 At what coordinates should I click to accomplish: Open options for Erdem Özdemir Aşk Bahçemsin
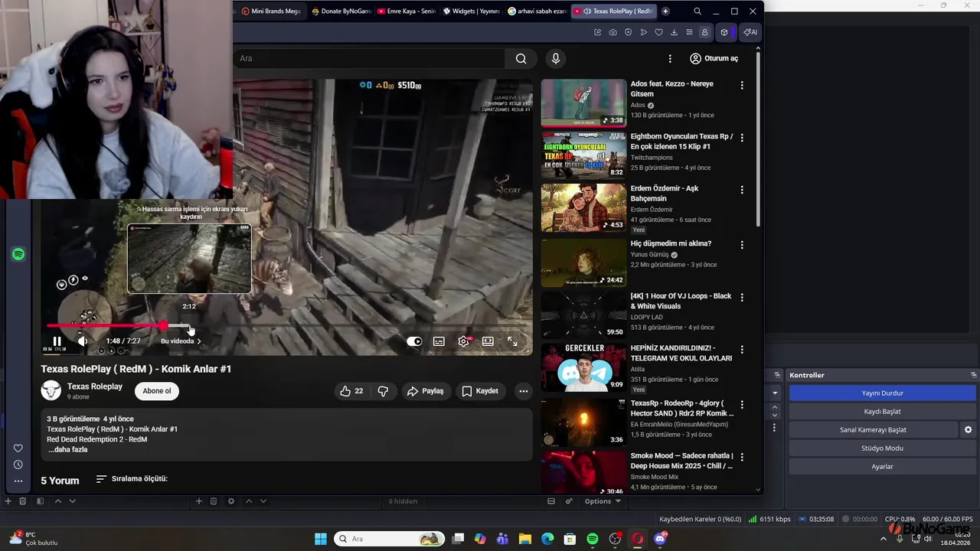click(741, 190)
